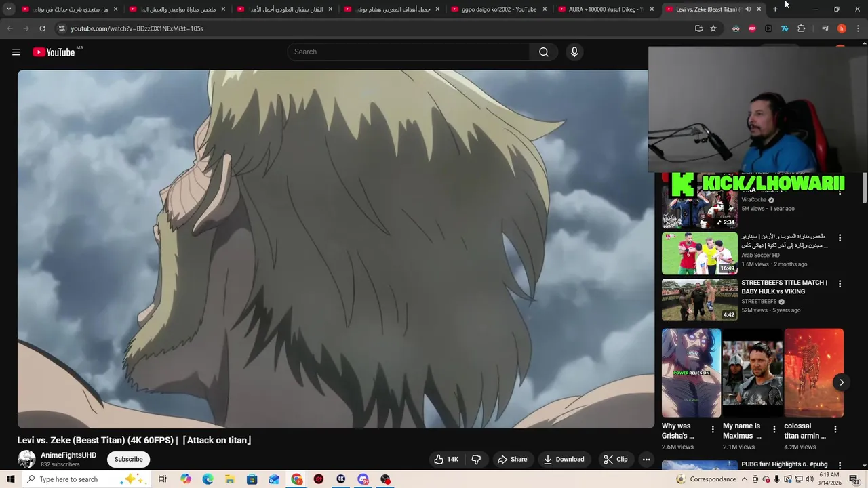Show next Shorts with right arrow
The image size is (868, 488).
[841, 382]
